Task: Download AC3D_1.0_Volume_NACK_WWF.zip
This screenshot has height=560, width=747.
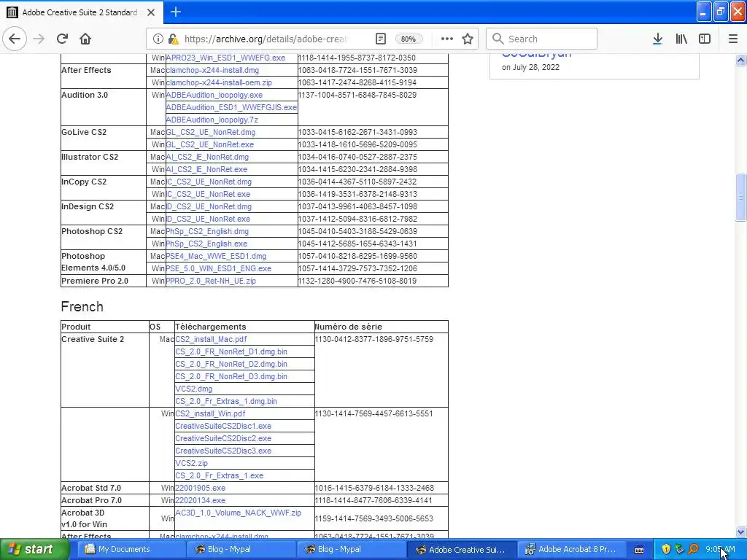Action: [239, 513]
